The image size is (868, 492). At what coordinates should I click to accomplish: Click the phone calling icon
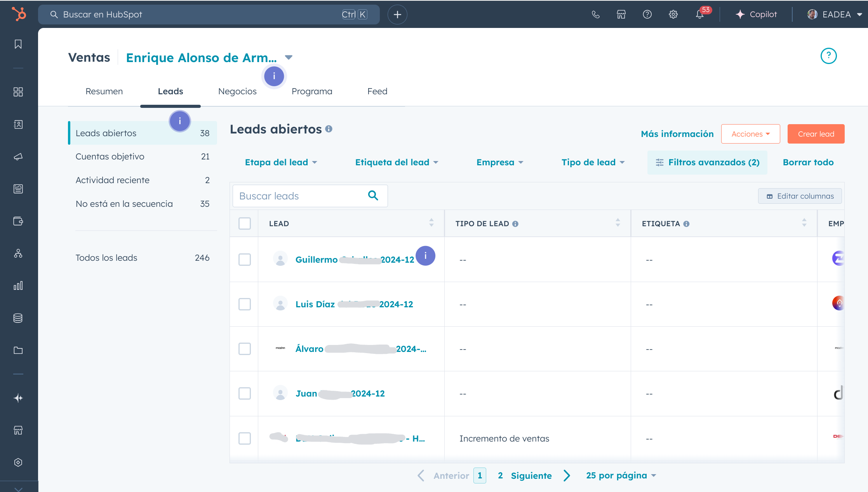click(x=595, y=15)
